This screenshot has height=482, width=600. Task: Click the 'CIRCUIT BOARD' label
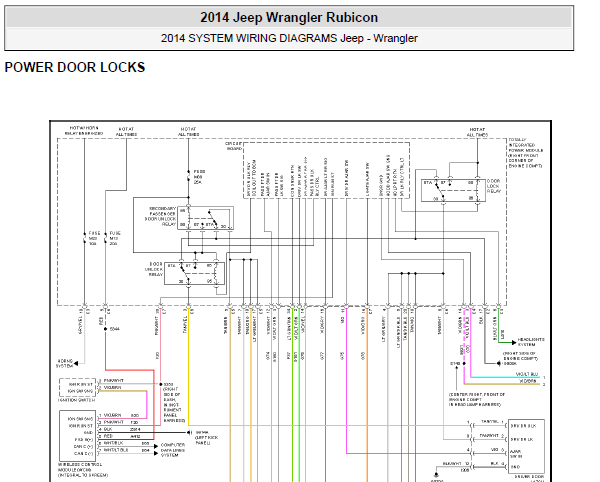(x=233, y=146)
